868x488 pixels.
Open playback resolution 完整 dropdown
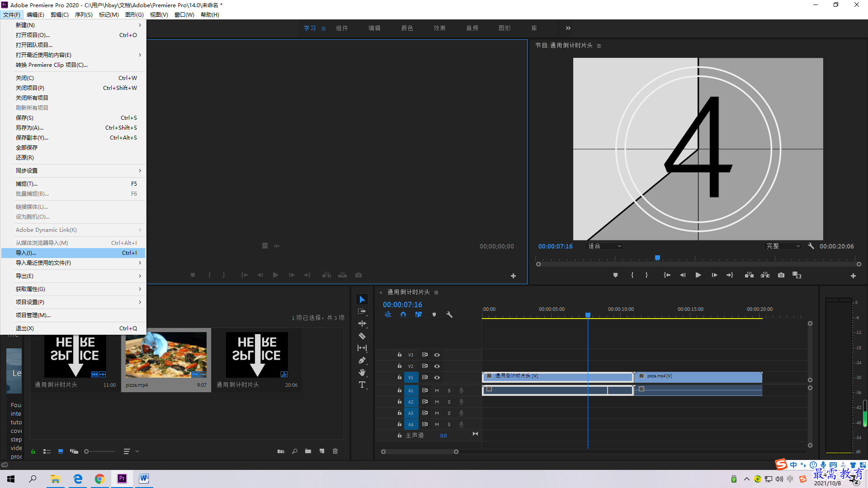[x=783, y=246]
